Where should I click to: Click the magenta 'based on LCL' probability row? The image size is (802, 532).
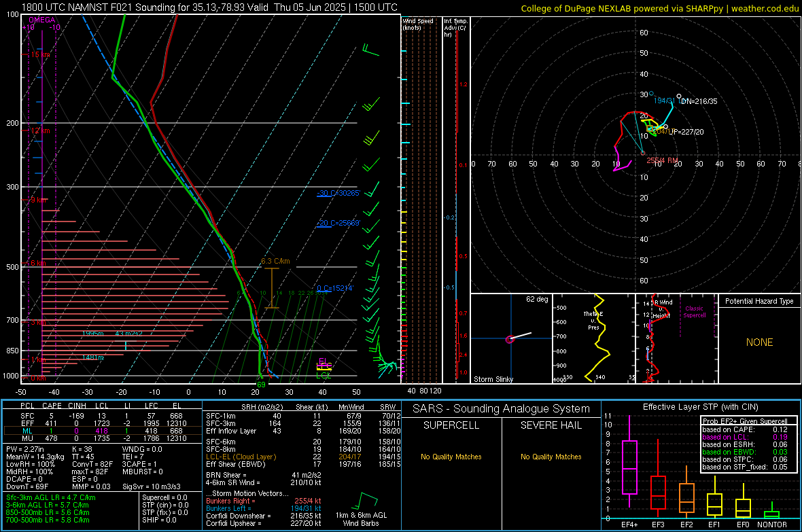[745, 437]
